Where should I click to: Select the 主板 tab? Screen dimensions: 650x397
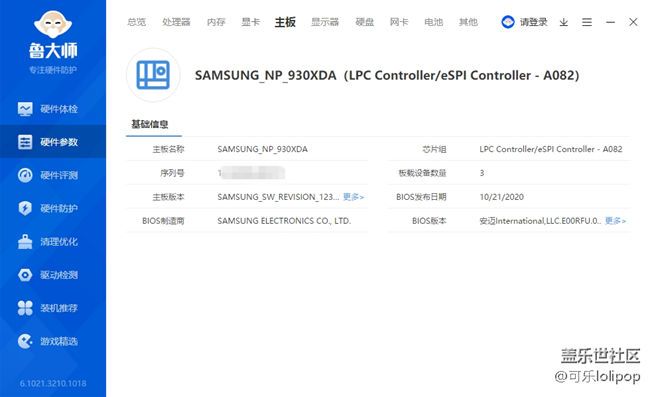285,22
